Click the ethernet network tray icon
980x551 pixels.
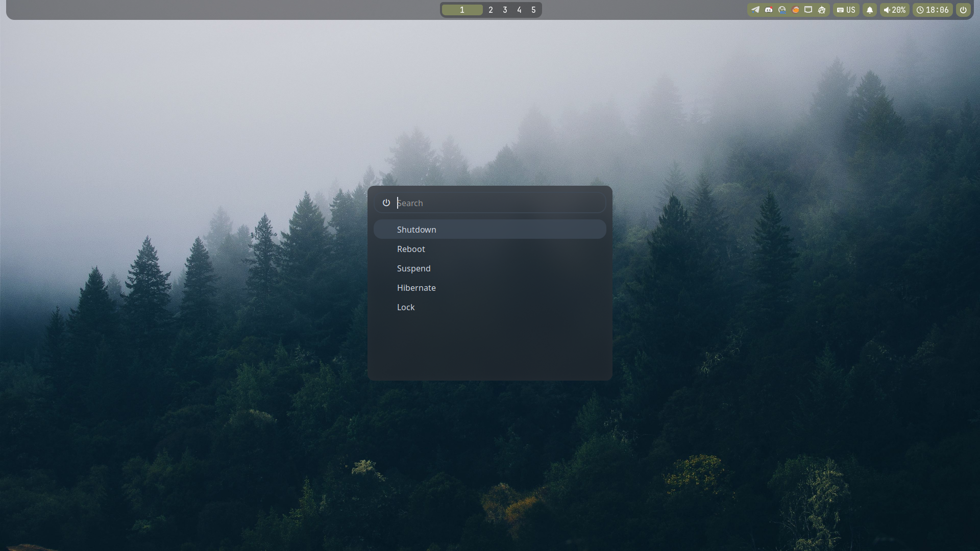[x=808, y=10]
